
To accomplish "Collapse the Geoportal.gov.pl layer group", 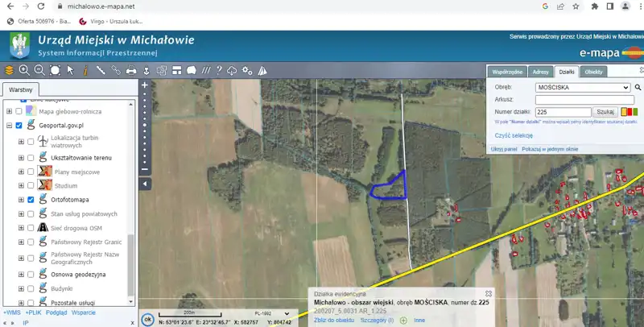I will (x=9, y=126).
